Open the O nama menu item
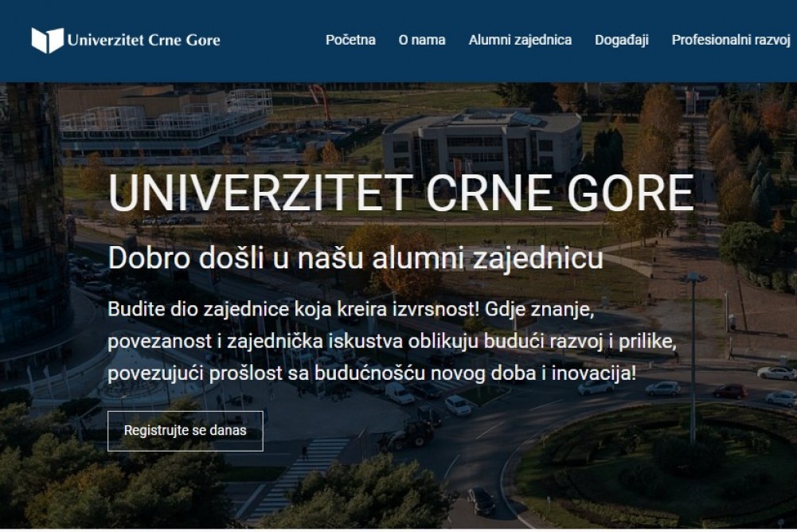 422,40
